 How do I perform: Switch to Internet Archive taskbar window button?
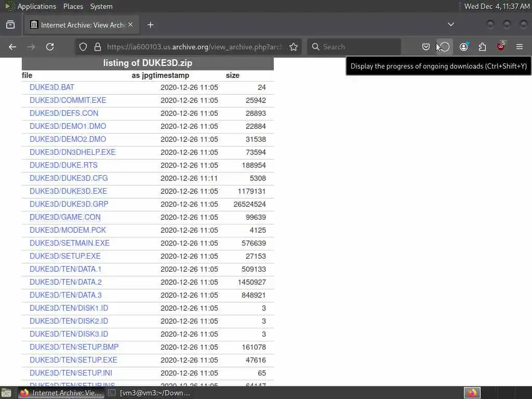[60, 393]
